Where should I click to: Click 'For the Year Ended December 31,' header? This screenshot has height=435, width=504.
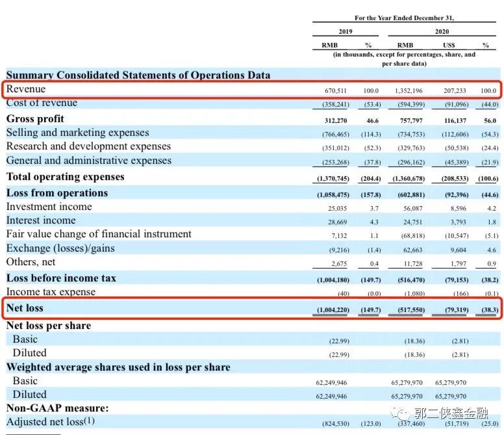tap(405, 18)
